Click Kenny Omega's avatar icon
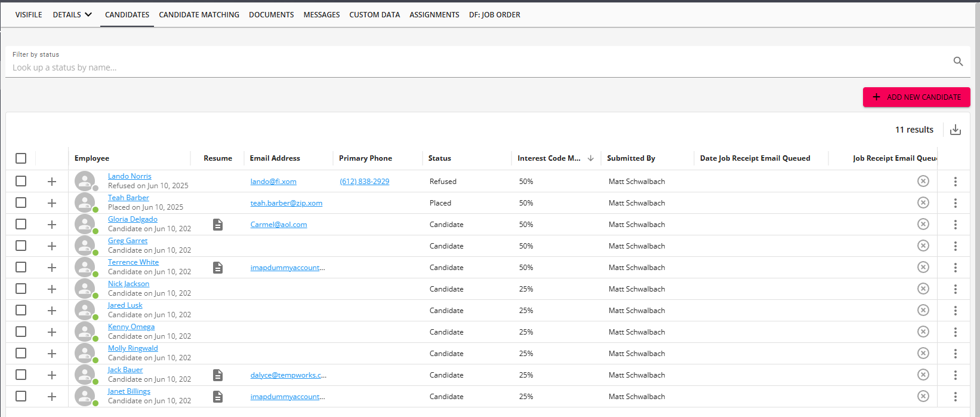 (85, 332)
